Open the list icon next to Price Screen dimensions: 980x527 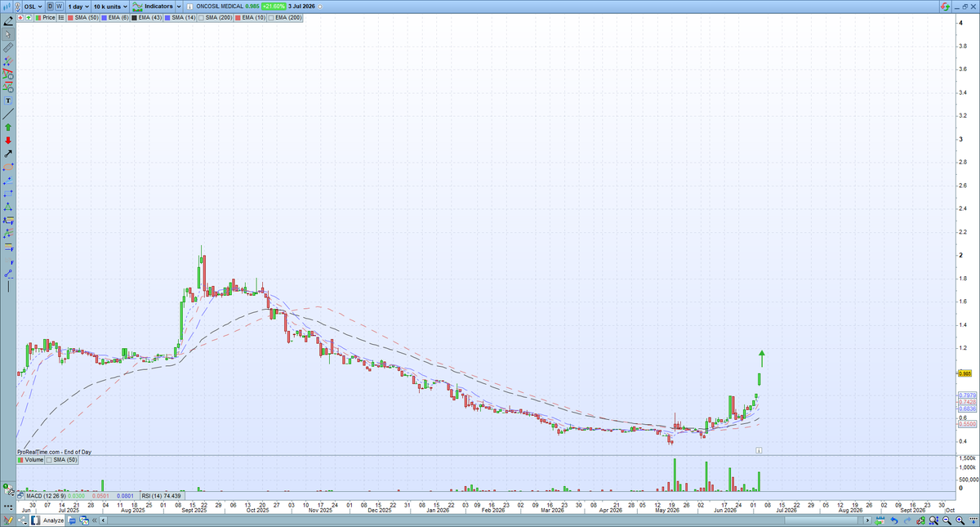tap(60, 17)
